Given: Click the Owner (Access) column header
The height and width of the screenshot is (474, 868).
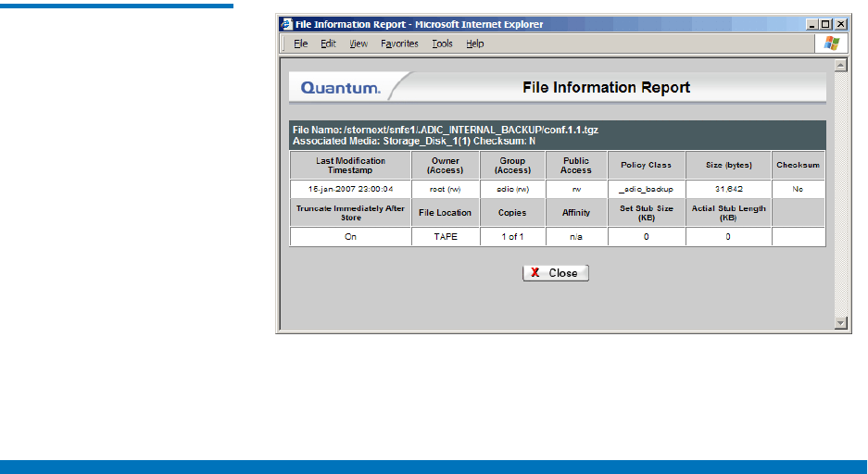Looking at the screenshot, I should (x=445, y=166).
